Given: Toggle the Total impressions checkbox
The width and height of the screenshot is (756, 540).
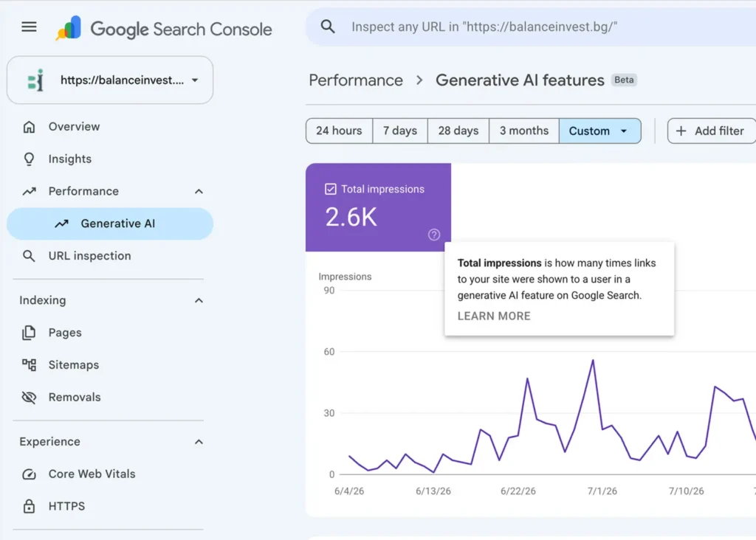Looking at the screenshot, I should pyautogui.click(x=330, y=189).
